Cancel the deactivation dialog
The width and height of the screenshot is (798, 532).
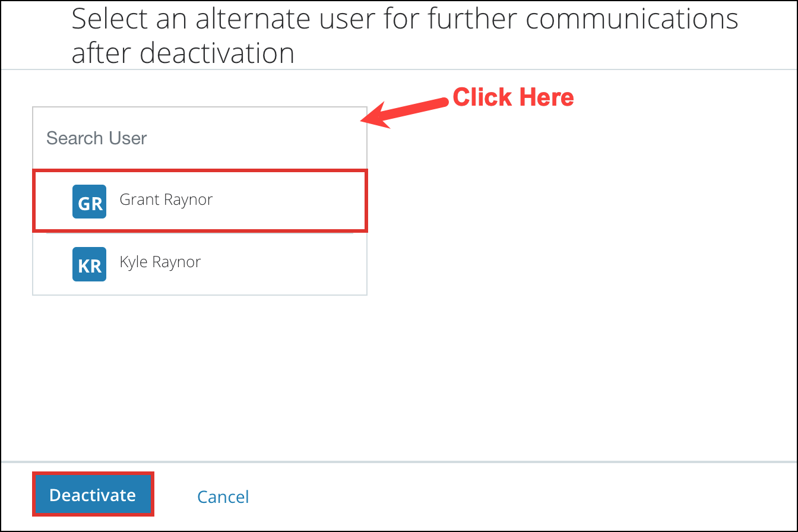pos(223,496)
